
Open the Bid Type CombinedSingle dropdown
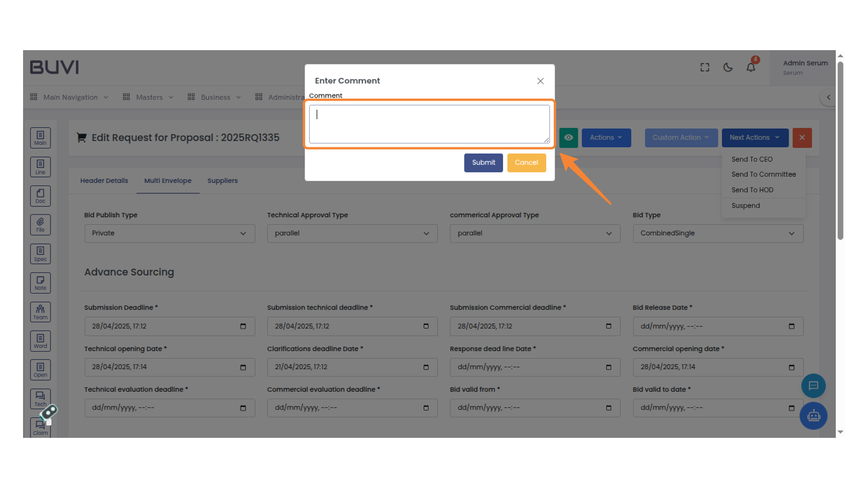718,233
